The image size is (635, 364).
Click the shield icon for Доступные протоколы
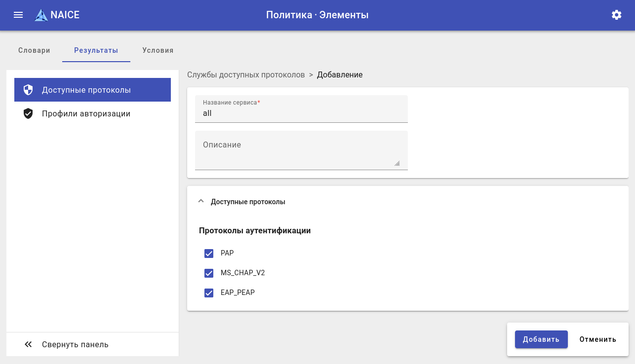[28, 90]
